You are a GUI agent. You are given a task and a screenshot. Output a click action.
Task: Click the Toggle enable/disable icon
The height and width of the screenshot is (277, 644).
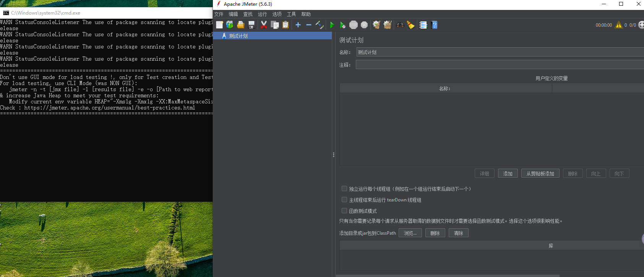tap(320, 25)
